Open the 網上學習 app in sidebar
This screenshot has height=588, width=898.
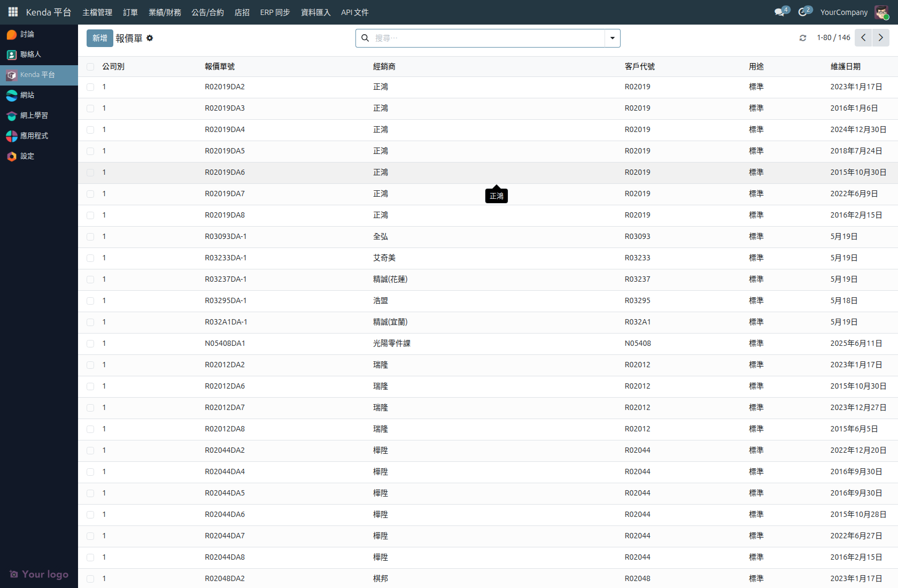point(39,115)
